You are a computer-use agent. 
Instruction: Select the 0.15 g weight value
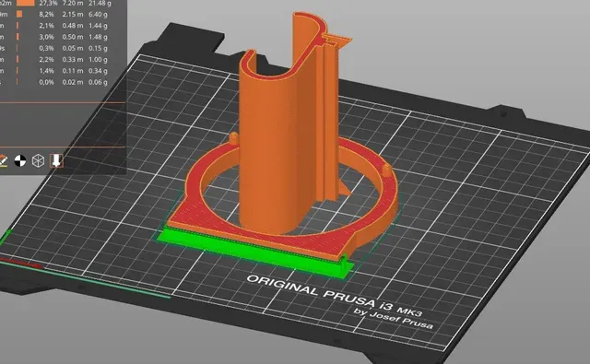(98, 48)
